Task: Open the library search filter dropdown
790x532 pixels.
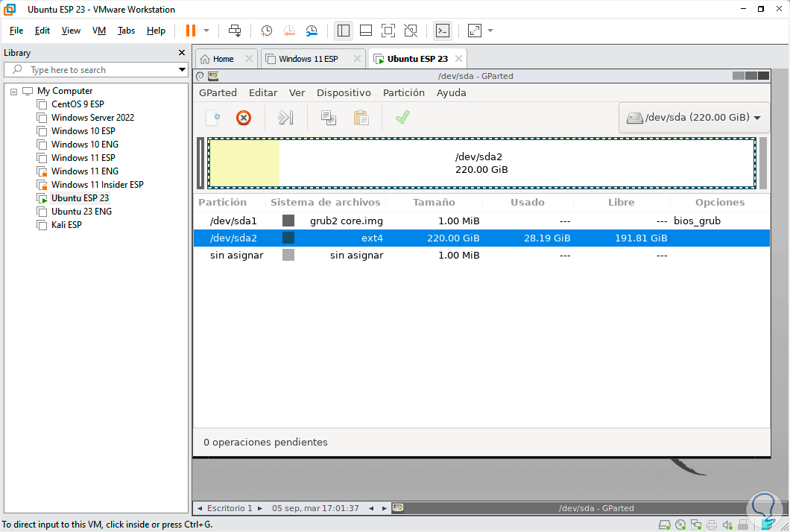Action: pos(182,69)
